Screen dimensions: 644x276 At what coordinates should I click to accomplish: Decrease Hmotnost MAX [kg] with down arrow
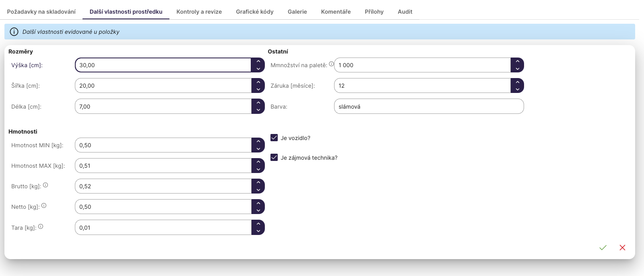pyautogui.click(x=258, y=169)
